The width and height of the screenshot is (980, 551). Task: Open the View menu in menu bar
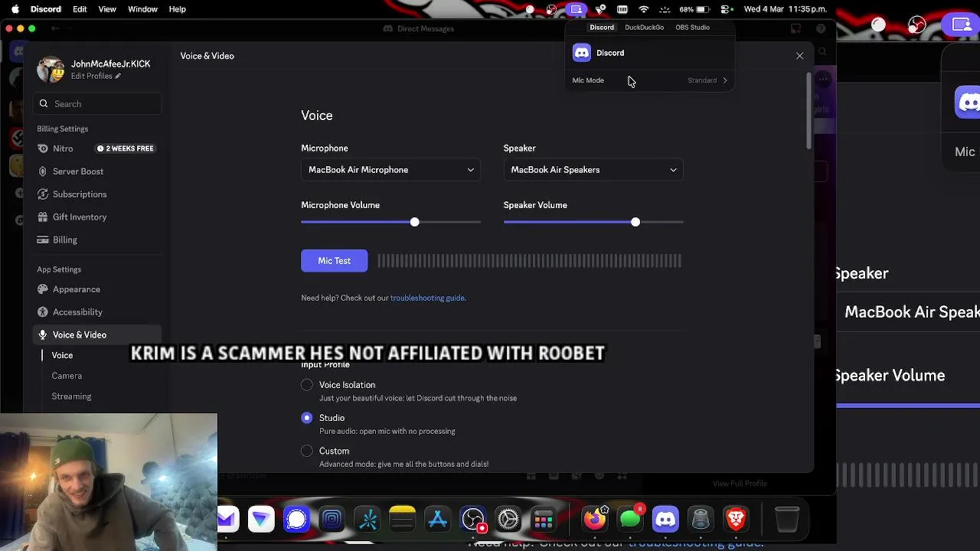[x=107, y=9]
